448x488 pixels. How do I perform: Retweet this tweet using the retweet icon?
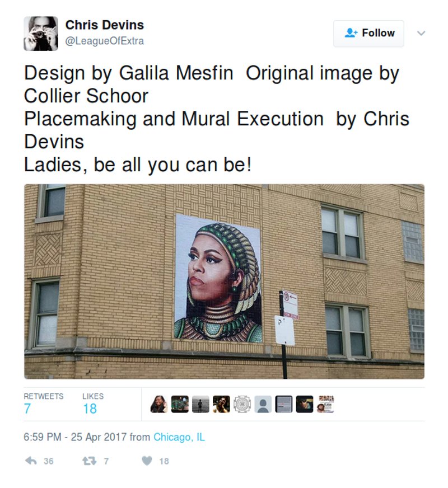[87, 461]
